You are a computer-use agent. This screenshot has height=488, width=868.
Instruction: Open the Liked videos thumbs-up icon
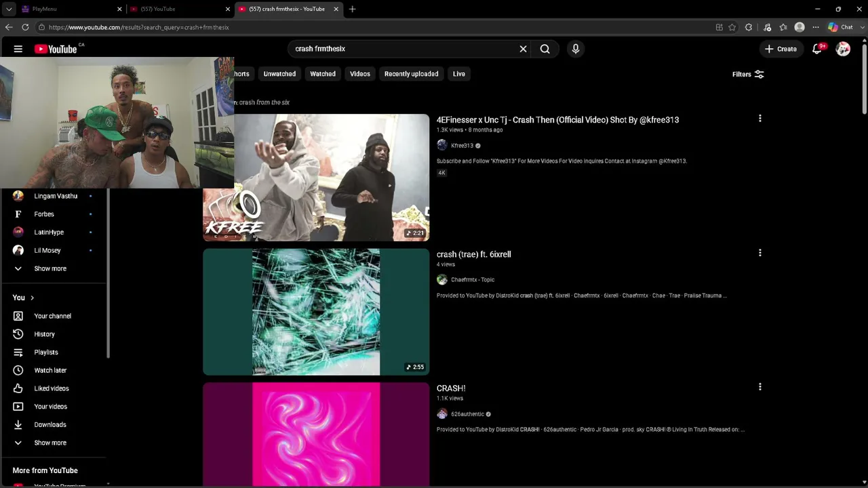click(x=18, y=388)
